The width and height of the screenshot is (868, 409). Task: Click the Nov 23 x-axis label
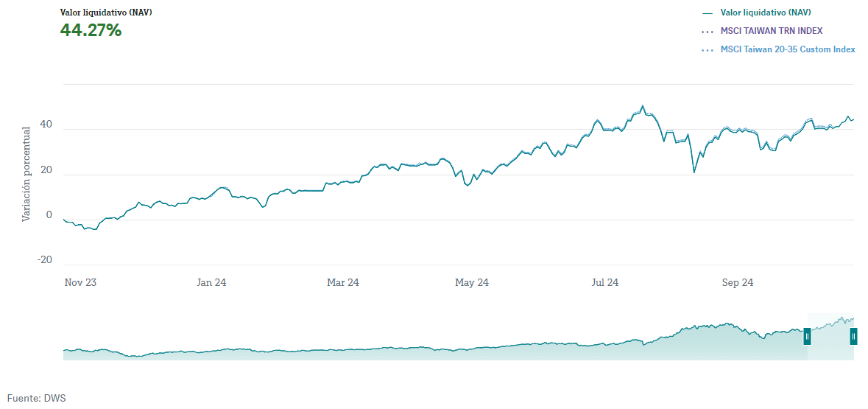(x=80, y=283)
